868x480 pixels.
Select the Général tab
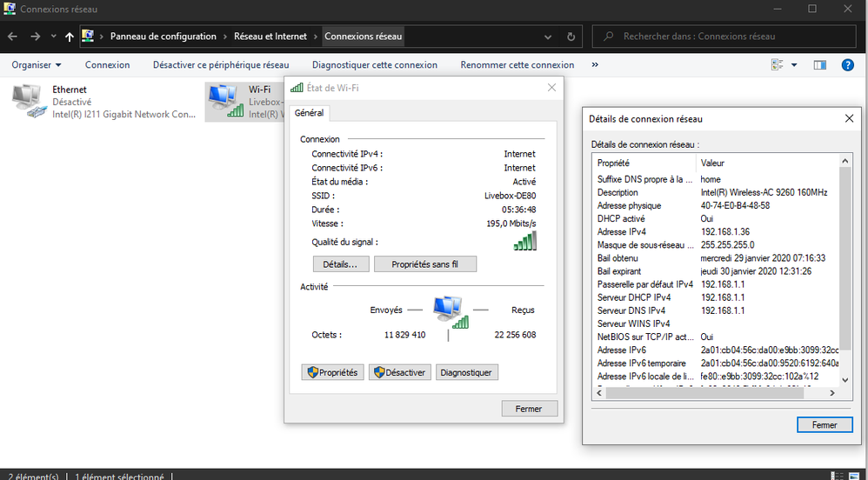pos(309,113)
